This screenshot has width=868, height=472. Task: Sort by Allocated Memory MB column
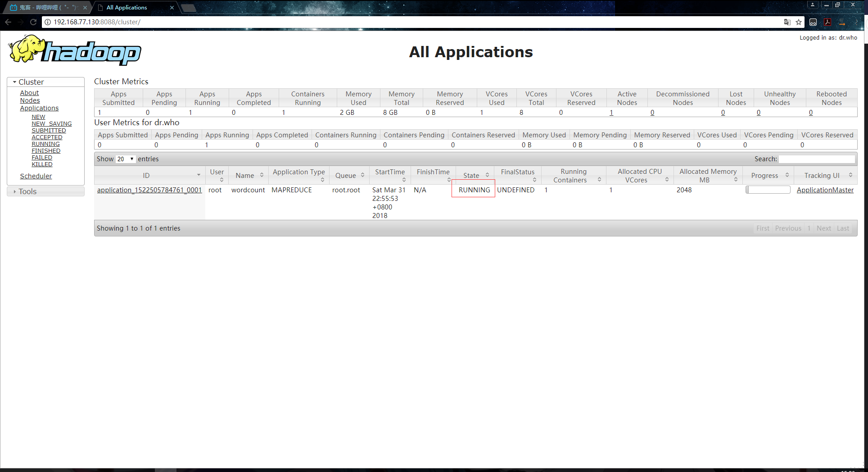708,175
